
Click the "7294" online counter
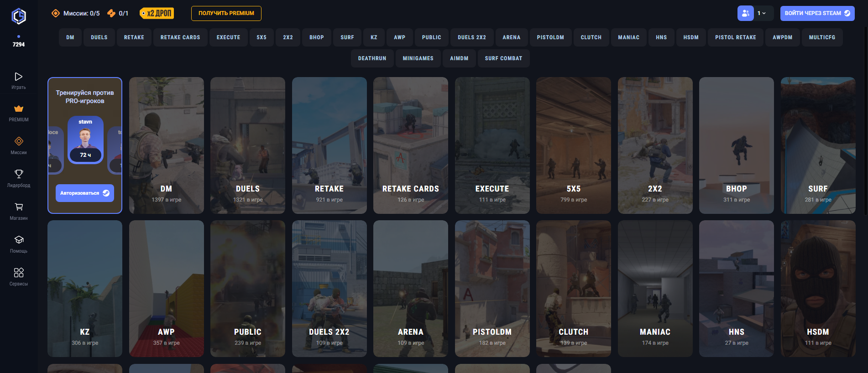click(19, 44)
